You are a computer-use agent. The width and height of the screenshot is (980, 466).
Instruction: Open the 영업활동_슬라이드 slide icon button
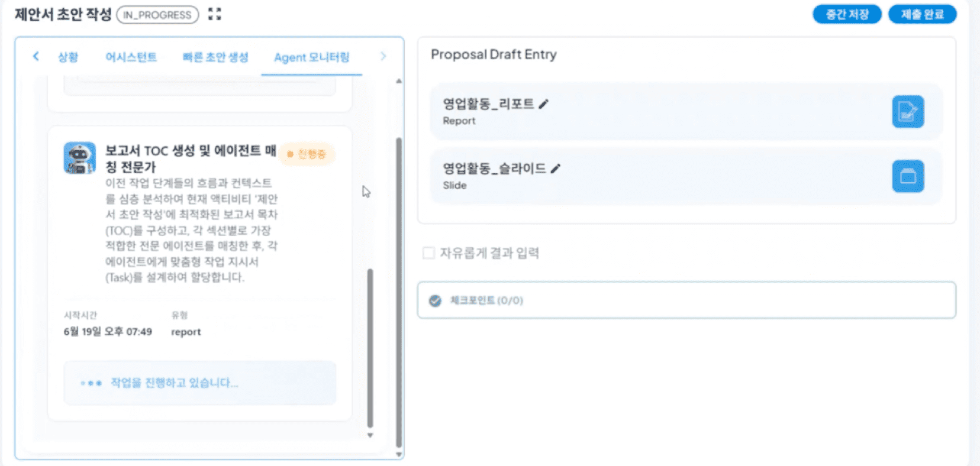[908, 176]
